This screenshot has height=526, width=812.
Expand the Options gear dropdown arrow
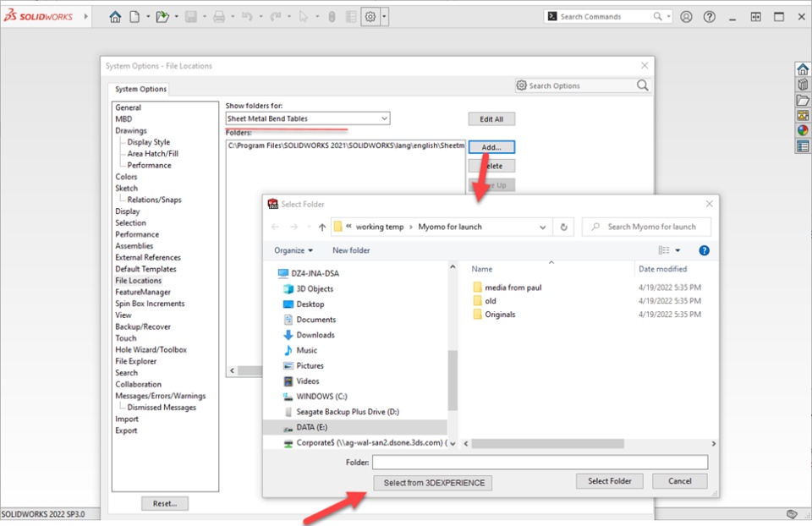coord(384,17)
